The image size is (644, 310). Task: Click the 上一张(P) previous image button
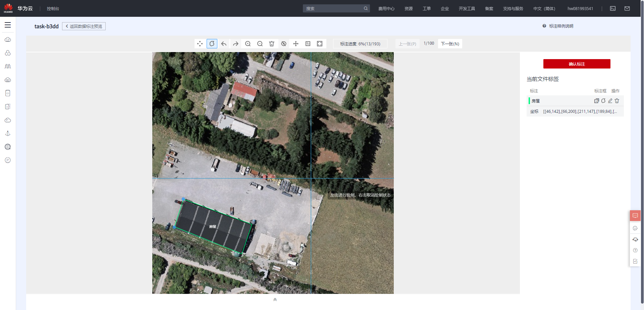coord(408,44)
